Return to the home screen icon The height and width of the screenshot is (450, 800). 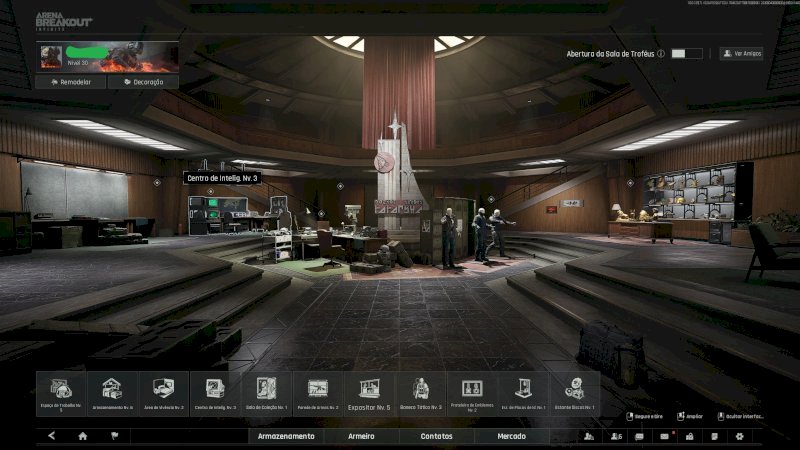[83, 436]
